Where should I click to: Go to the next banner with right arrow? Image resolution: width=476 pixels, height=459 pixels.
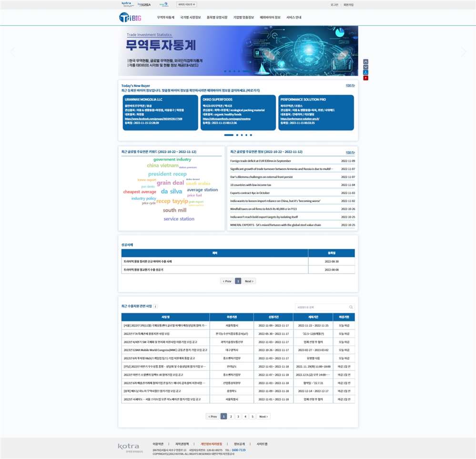click(463, 52)
